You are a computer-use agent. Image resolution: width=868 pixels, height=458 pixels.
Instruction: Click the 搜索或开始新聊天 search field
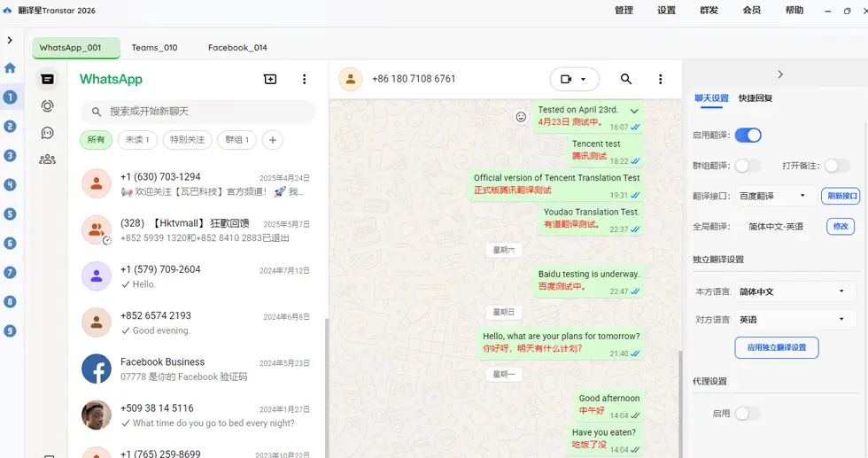(x=198, y=112)
